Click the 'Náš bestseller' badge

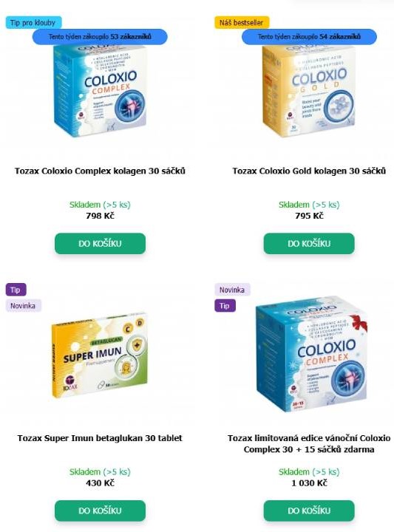tap(241, 23)
